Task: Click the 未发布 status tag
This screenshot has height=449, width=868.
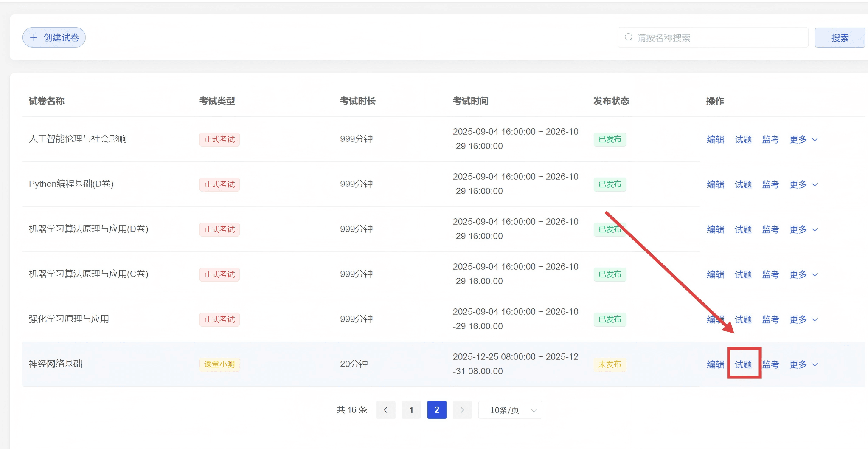Action: (x=610, y=364)
